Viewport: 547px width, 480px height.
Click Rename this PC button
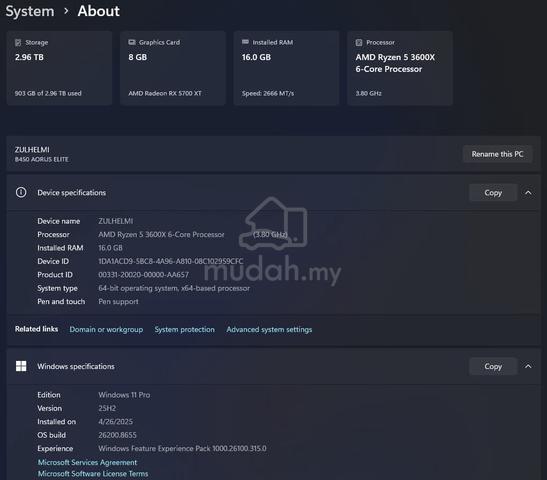pyautogui.click(x=497, y=154)
